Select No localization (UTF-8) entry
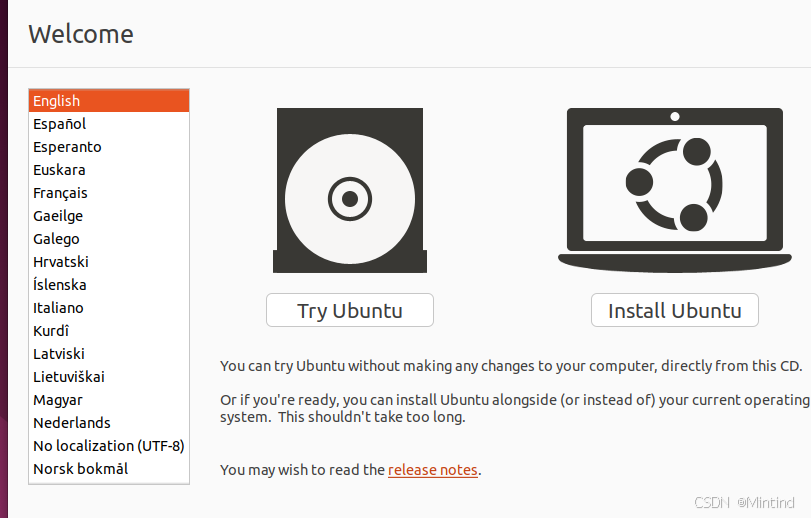The height and width of the screenshot is (518, 811). click(109, 446)
